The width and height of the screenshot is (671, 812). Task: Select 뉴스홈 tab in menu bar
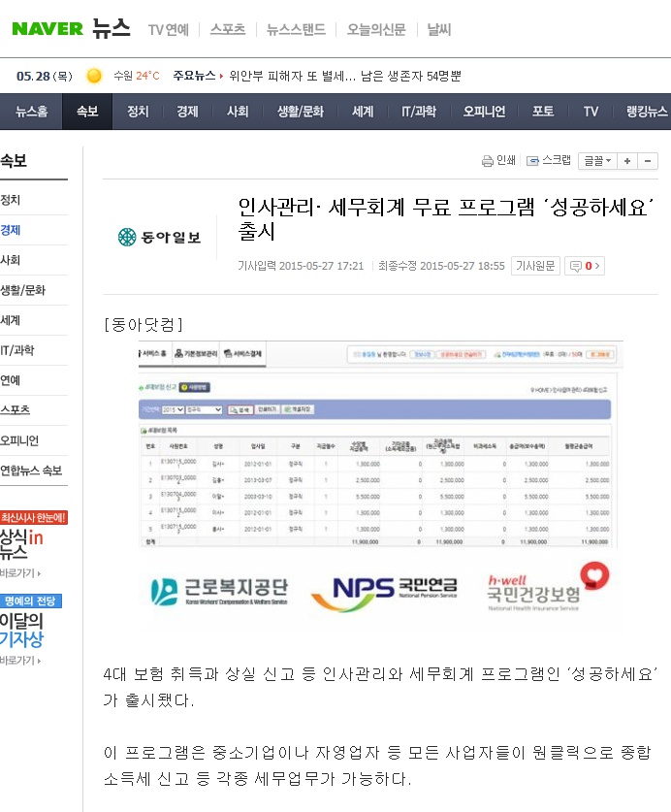pyautogui.click(x=31, y=112)
